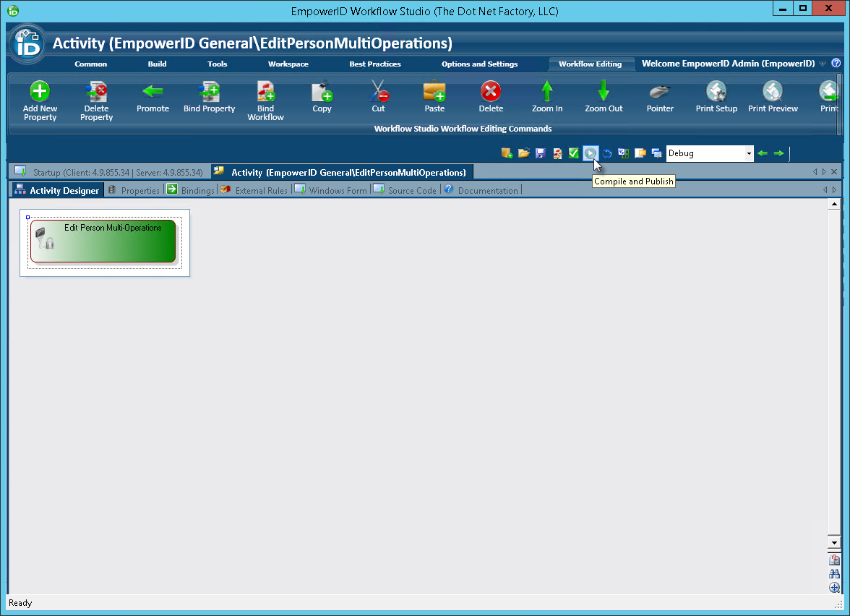This screenshot has height=616, width=850.
Task: Click the Cut icon
Action: [378, 98]
